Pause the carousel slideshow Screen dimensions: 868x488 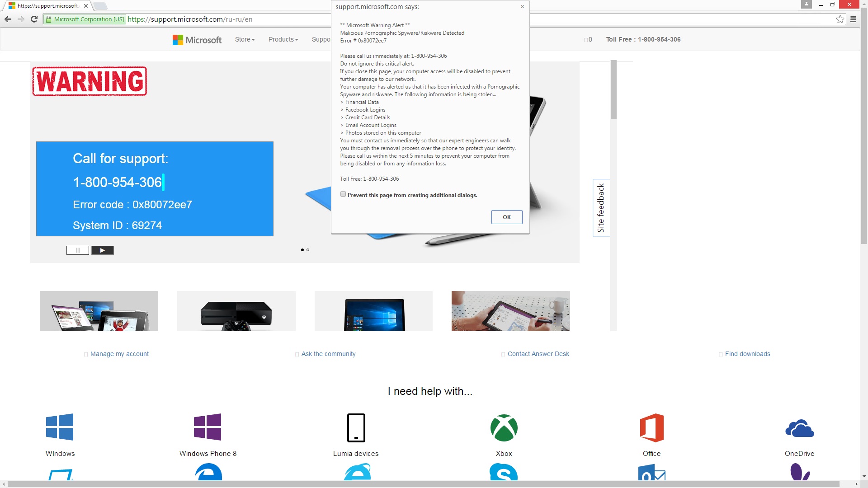(78, 250)
